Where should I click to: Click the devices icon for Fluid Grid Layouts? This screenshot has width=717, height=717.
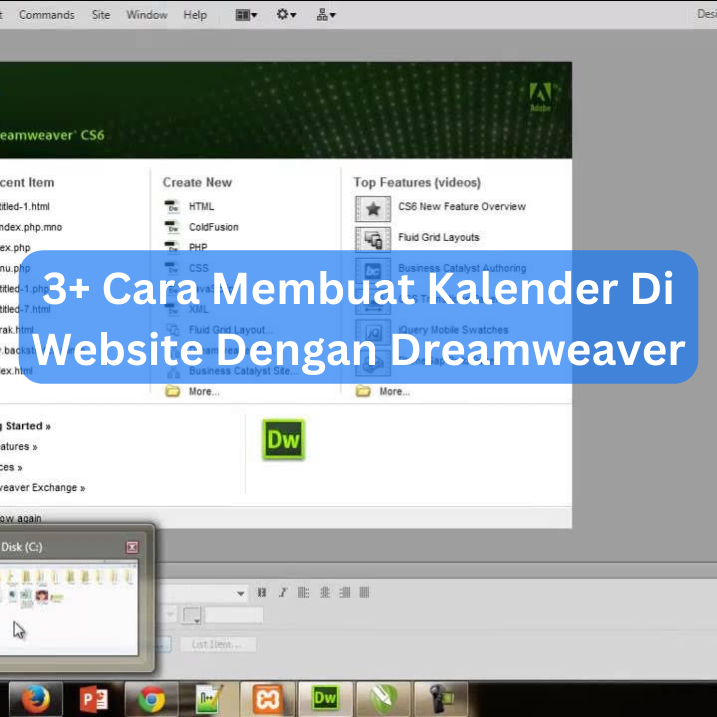pyautogui.click(x=373, y=239)
